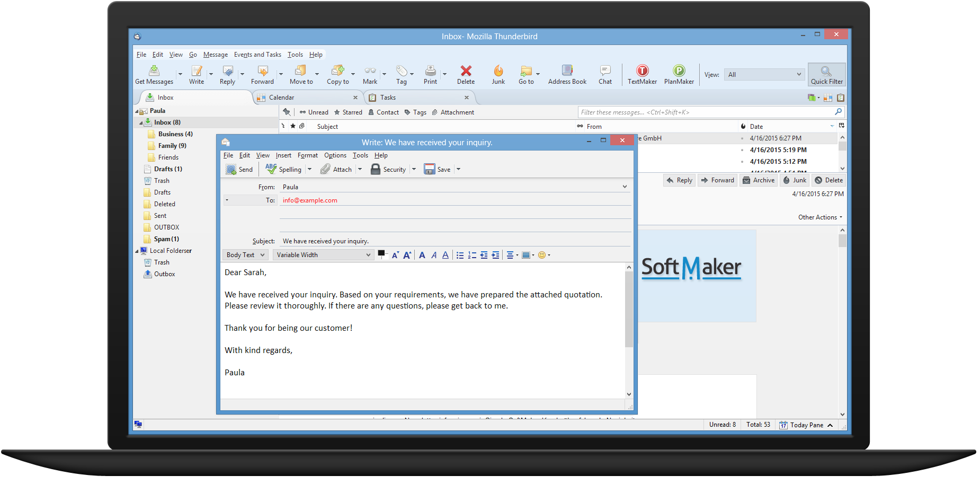Toggle the Tags quick filter
Viewport: 980px width, 493px height.
pyautogui.click(x=415, y=112)
